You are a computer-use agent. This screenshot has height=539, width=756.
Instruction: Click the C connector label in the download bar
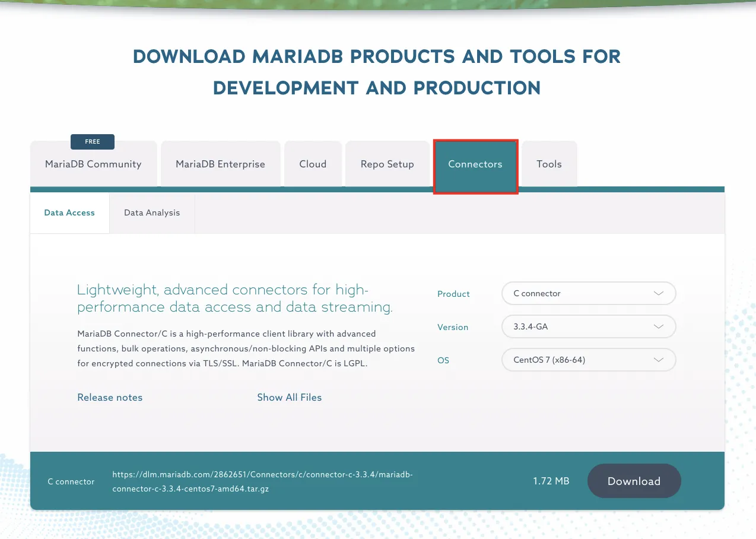(x=71, y=481)
